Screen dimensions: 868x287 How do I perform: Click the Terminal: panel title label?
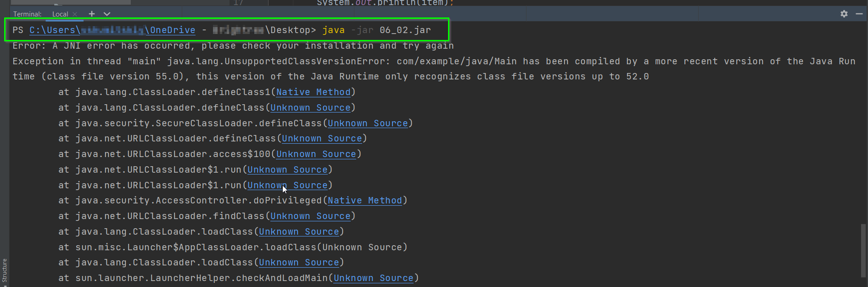(x=28, y=14)
